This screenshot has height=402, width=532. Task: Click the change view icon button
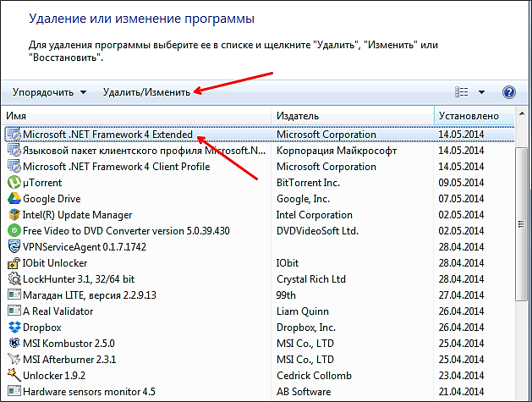coord(462,91)
